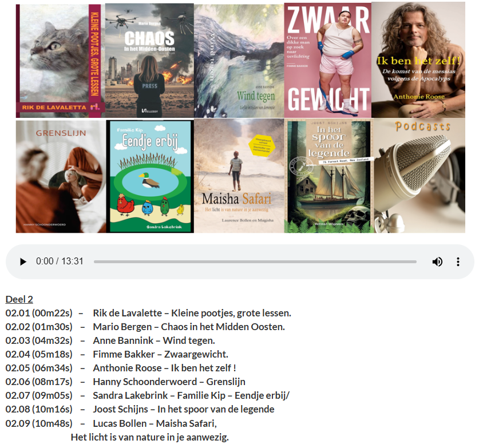Viewport: 479px width, 448px height.
Task: Mute the audio player volume
Action: pyautogui.click(x=437, y=261)
